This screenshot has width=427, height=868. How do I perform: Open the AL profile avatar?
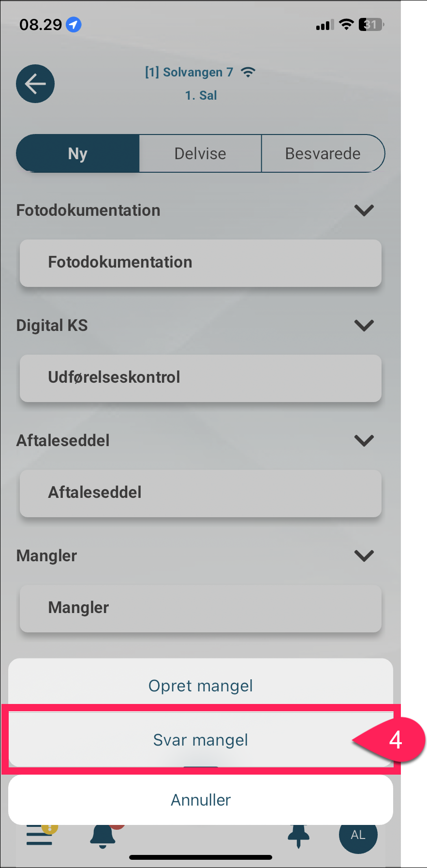coord(358,835)
